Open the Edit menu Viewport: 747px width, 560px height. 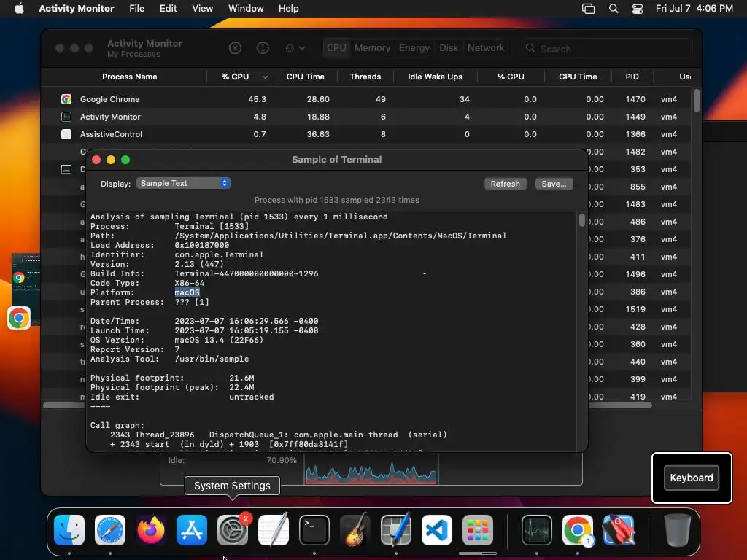click(x=169, y=9)
